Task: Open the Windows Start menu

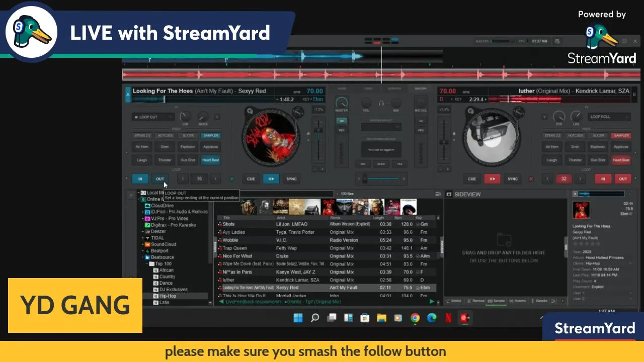Action: click(x=298, y=318)
